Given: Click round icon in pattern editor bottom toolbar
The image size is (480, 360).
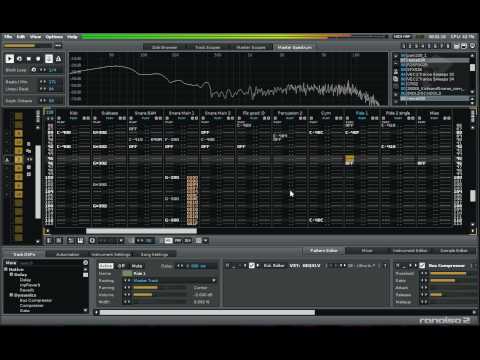Looking at the screenshot, I should [92, 240].
